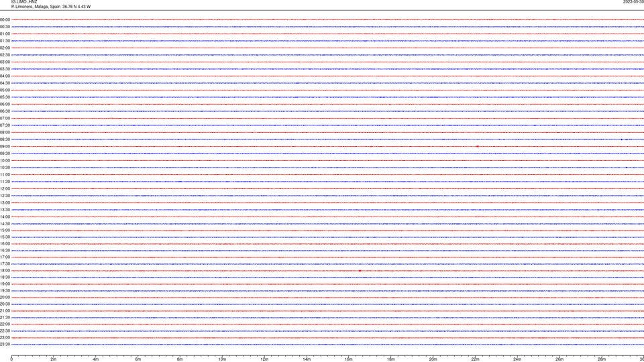
Task: Click the '07:00' time row label
Action: click(5, 118)
